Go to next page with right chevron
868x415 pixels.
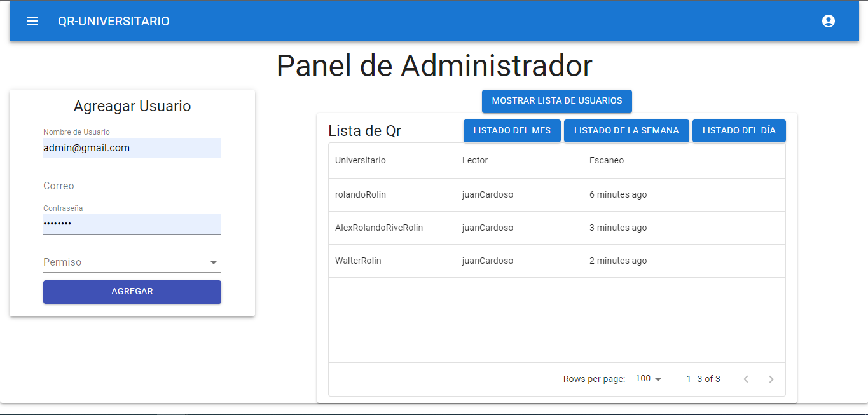(x=771, y=379)
